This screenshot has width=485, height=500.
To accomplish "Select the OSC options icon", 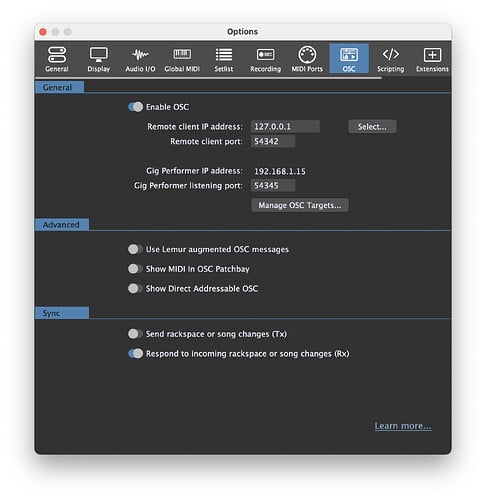I will pyautogui.click(x=349, y=59).
